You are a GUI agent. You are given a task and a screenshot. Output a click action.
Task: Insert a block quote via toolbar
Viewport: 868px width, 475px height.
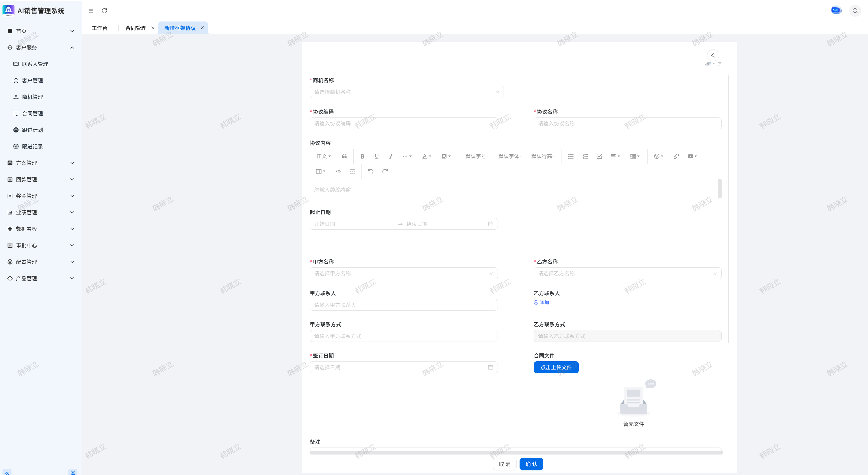[344, 156]
